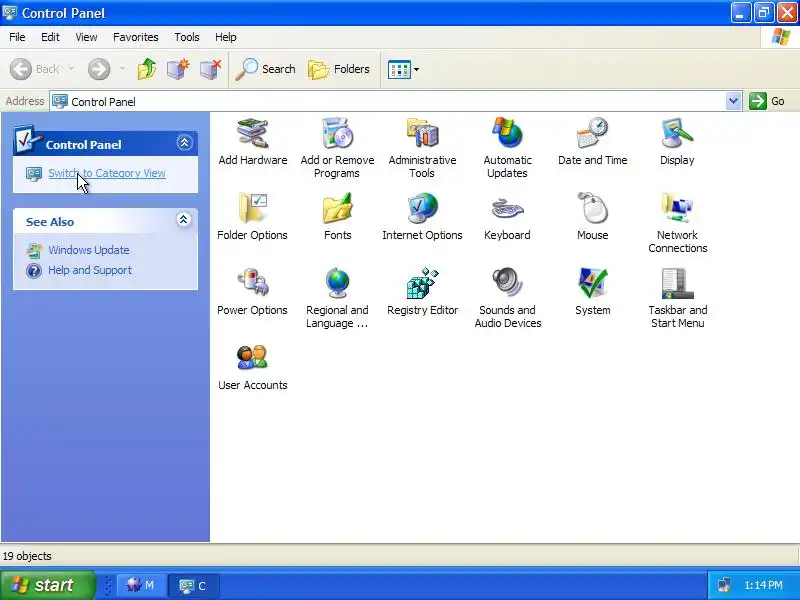This screenshot has height=600, width=800.
Task: Open Help and Support link
Action: [x=90, y=270]
